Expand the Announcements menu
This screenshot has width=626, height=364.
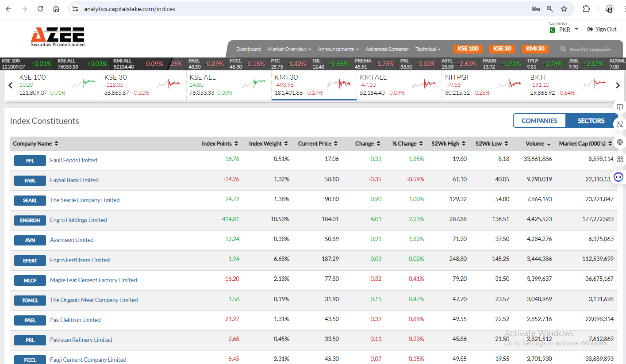point(338,49)
